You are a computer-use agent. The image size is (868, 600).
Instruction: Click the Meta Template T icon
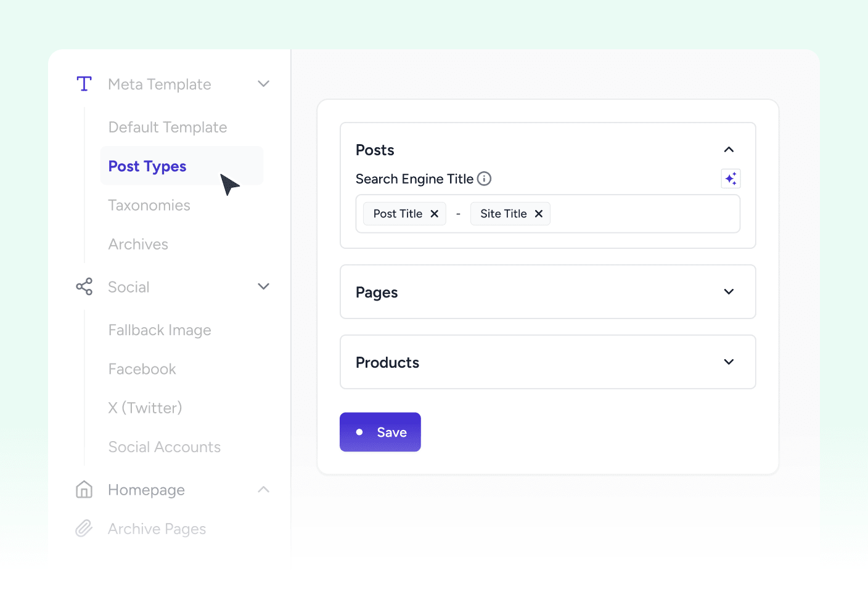(84, 84)
